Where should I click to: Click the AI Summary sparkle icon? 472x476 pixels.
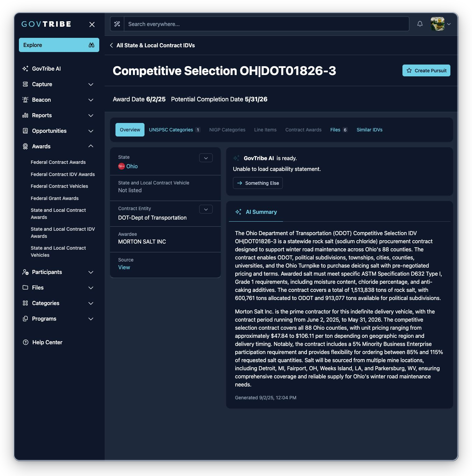point(238,212)
